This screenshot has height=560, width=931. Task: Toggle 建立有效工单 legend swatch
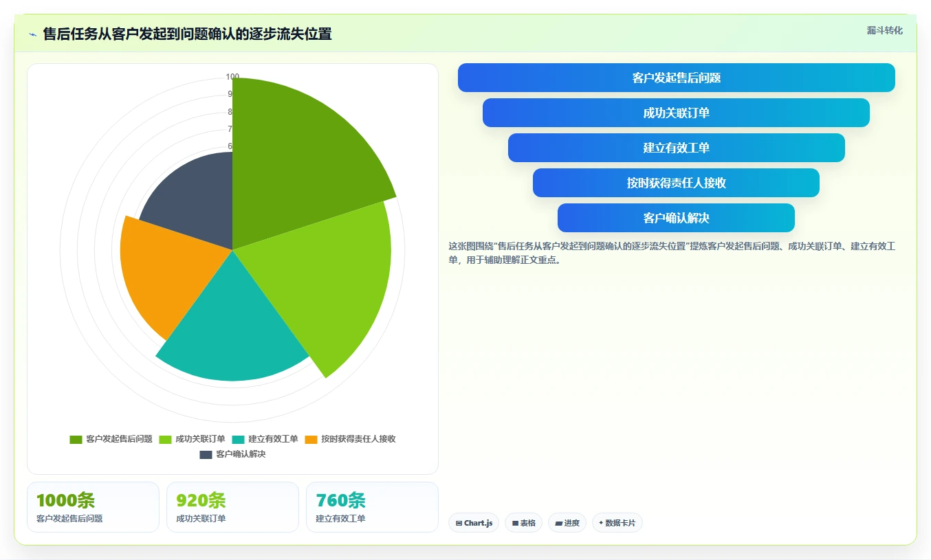click(x=238, y=439)
